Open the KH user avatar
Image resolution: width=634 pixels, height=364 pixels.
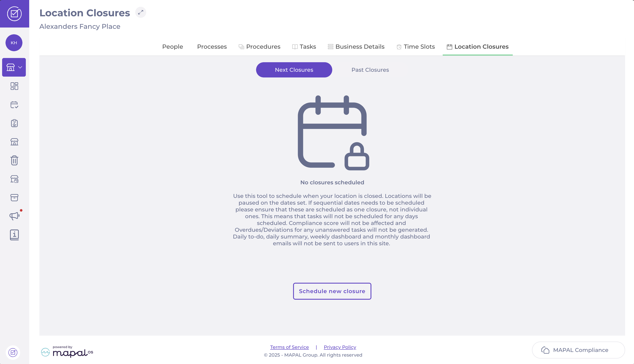pyautogui.click(x=14, y=43)
